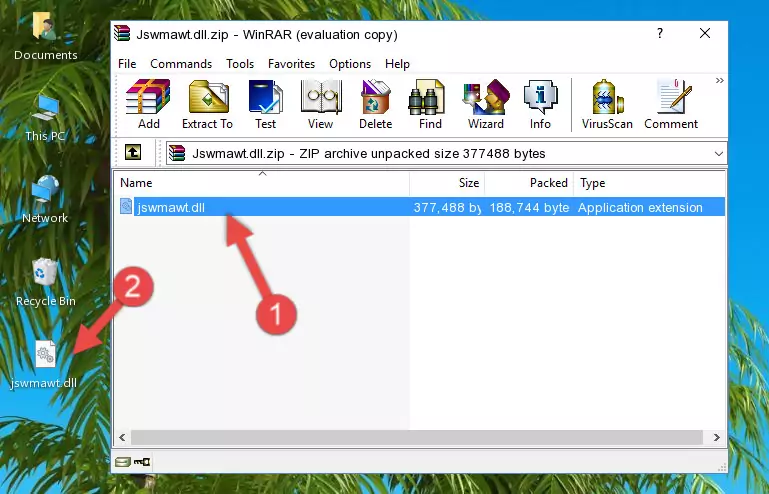Viewport: 769px width, 494px height.
Task: Open the Commands menu
Action: (181, 64)
